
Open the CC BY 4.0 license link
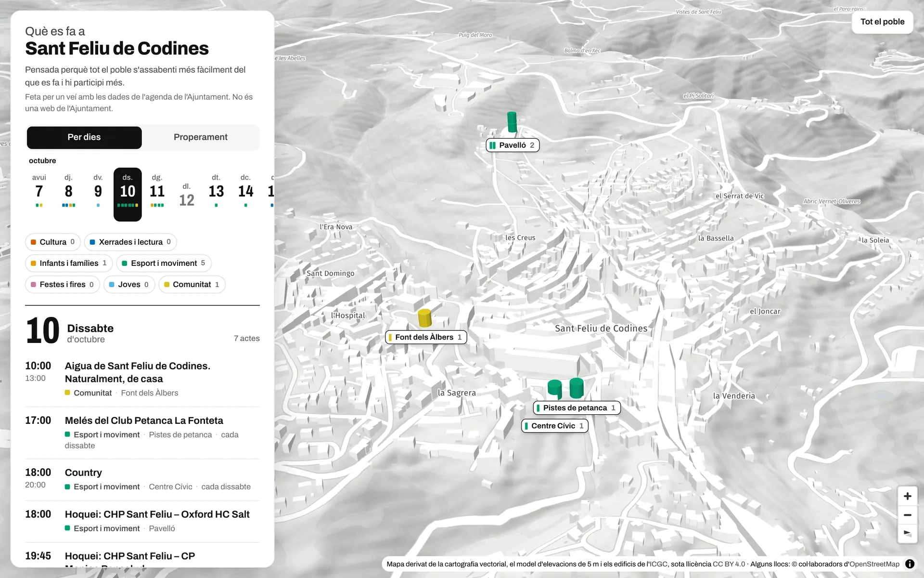[729, 564]
